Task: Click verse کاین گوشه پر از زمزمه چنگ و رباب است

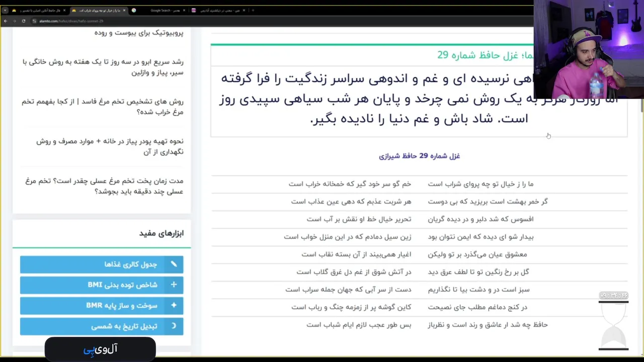Action: pos(351,307)
